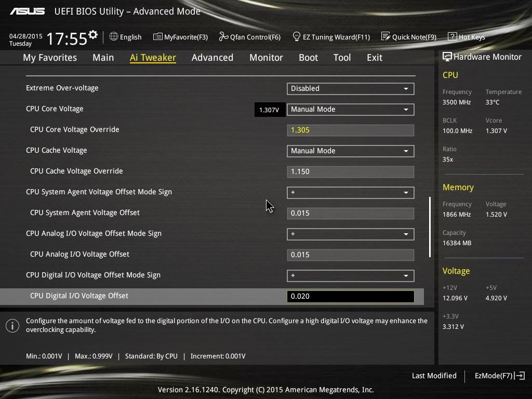Open the Tool tab

pos(342,57)
